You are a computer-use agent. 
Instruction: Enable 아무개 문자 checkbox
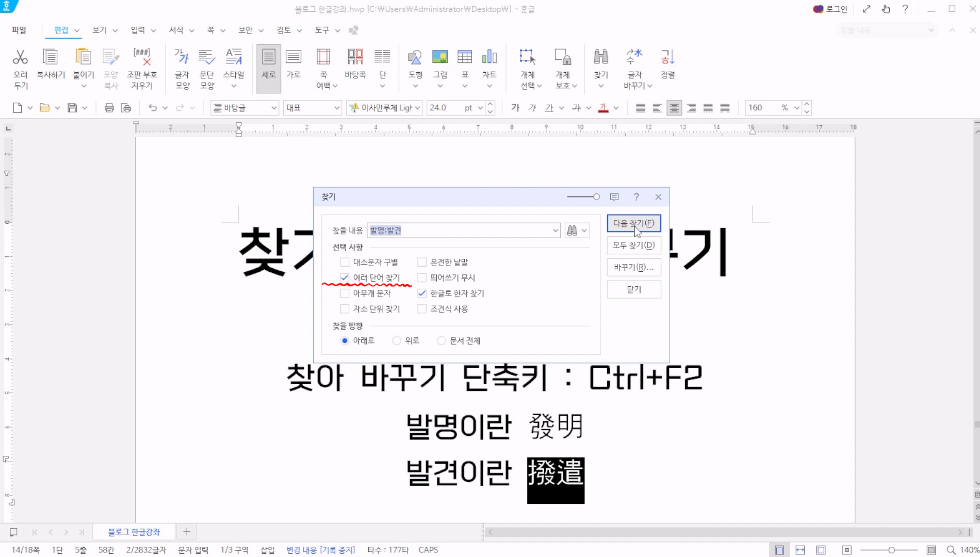click(x=345, y=293)
